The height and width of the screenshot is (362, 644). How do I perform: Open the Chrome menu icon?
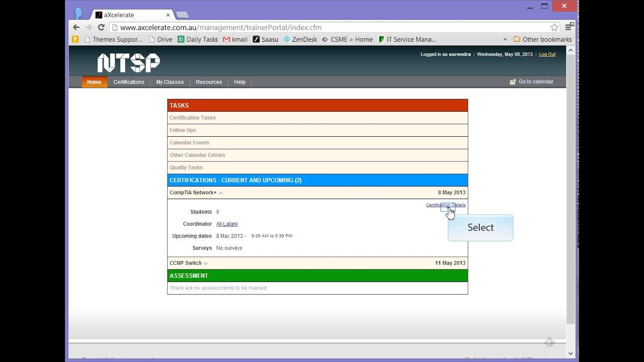coord(569,27)
